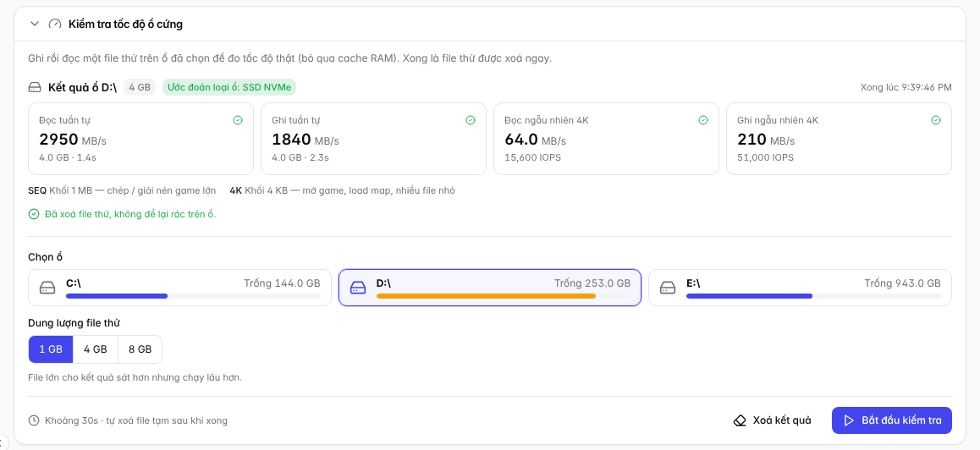Click the 4 GB badge next to Kết quả ổ D:\

[x=140, y=87]
